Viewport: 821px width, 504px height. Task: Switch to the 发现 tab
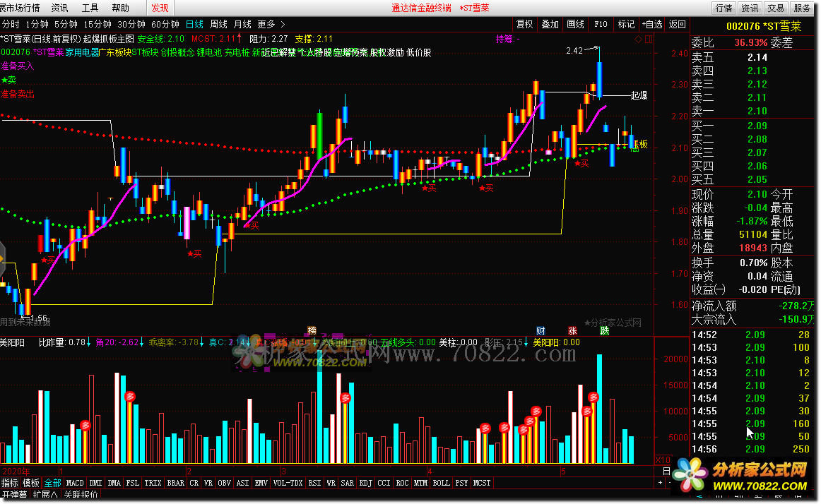click(x=160, y=8)
